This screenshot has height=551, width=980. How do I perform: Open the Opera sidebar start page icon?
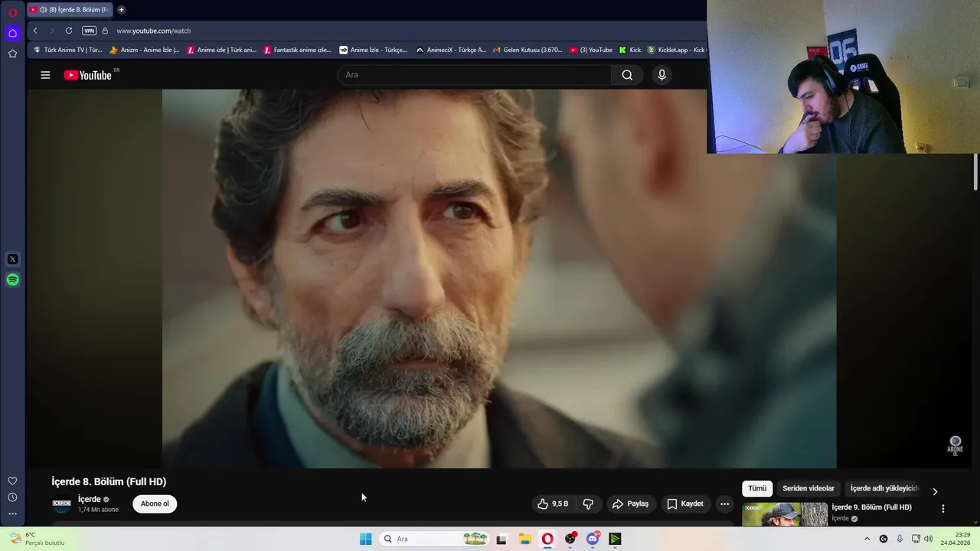(x=12, y=33)
